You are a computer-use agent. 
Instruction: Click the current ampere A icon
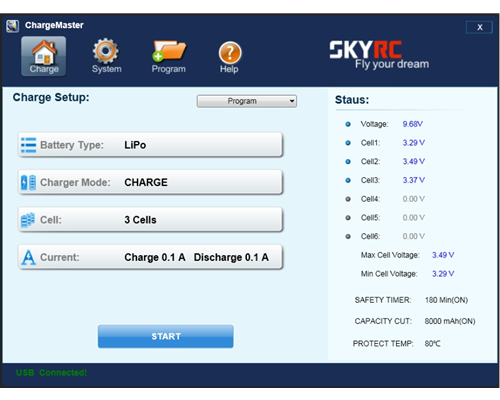click(28, 257)
